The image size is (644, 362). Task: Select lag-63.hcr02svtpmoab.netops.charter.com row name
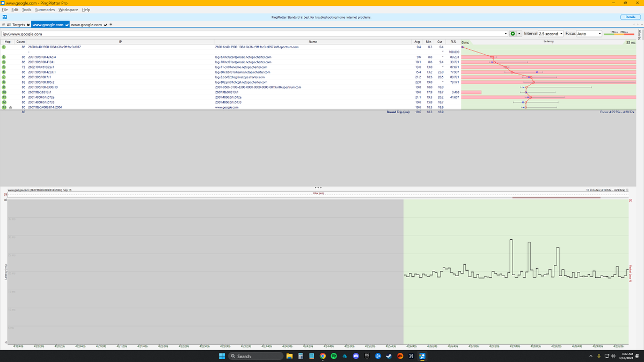[x=243, y=57]
